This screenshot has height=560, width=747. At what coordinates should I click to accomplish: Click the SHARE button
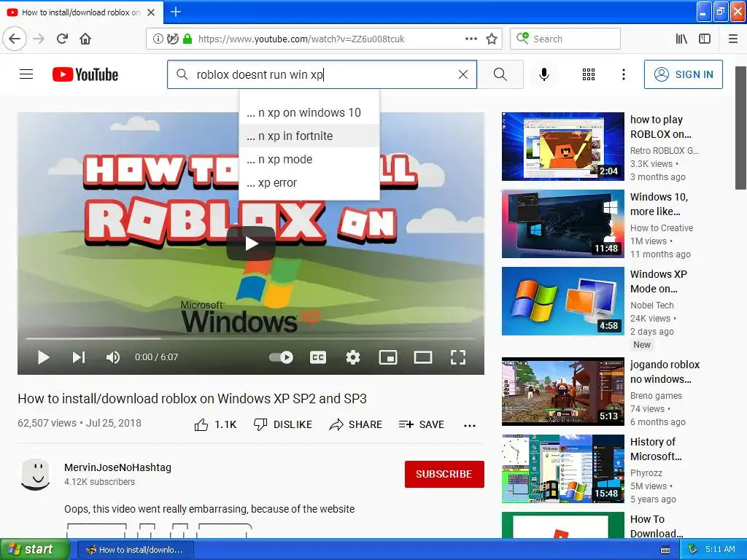[x=356, y=425]
